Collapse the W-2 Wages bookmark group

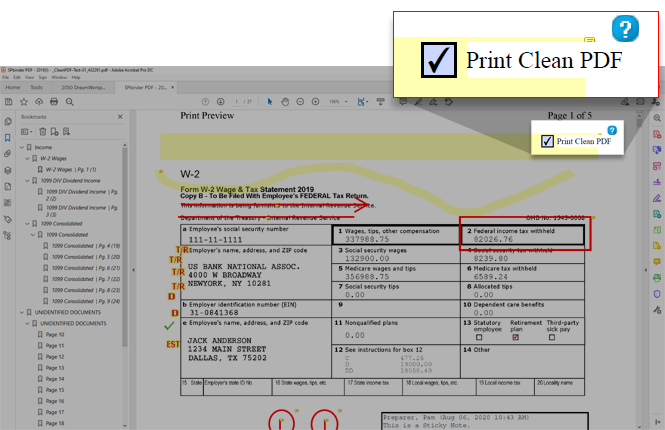coord(28,158)
